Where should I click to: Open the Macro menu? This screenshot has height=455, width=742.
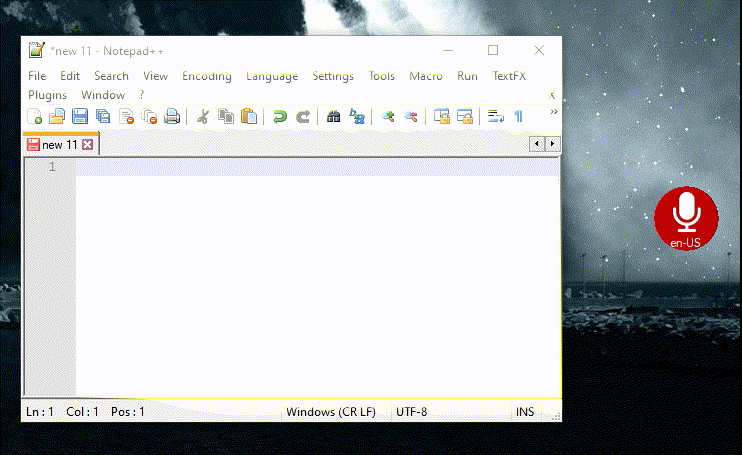tap(426, 76)
